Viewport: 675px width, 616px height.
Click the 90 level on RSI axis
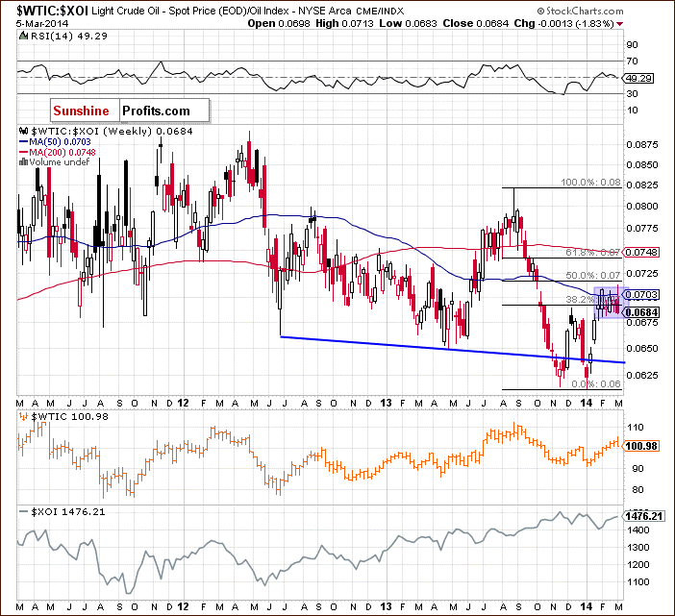click(632, 45)
